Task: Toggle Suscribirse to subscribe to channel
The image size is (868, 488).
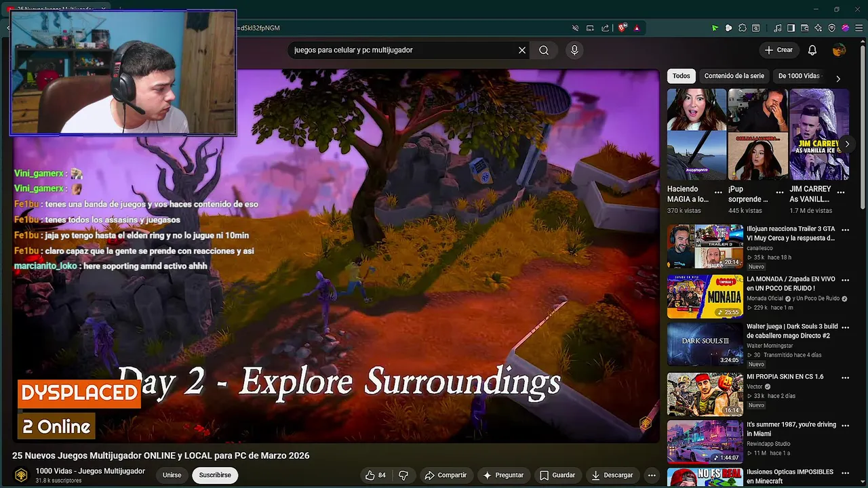Action: tap(215, 475)
